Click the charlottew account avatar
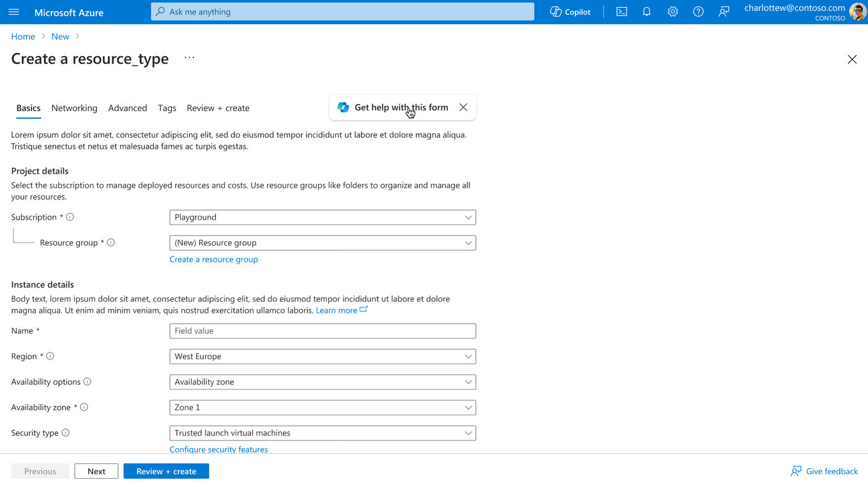This screenshot has width=868, height=487. click(856, 11)
